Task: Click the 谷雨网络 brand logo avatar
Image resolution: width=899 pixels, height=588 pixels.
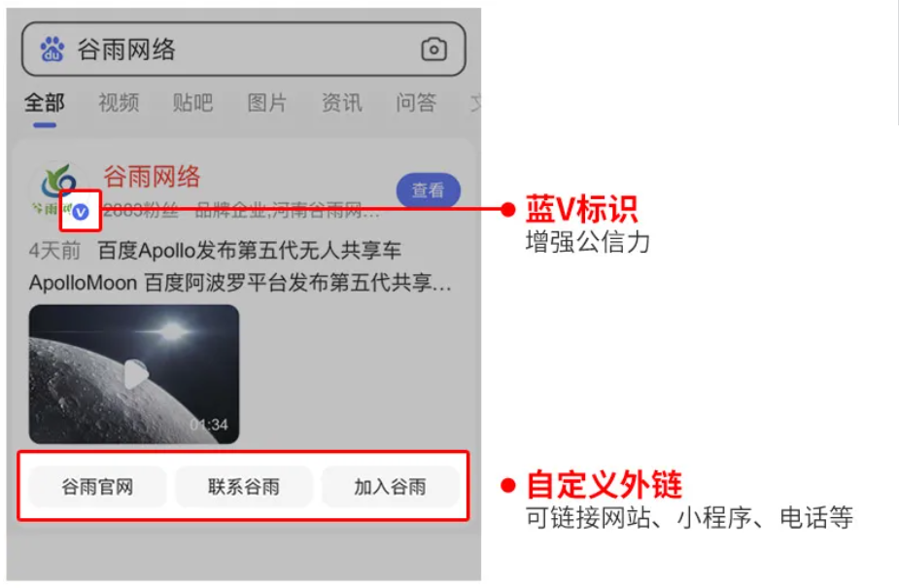Action: [58, 188]
